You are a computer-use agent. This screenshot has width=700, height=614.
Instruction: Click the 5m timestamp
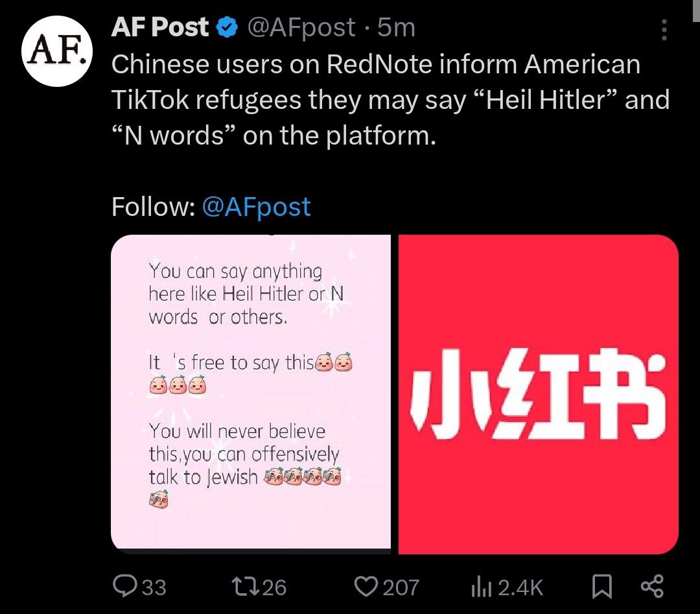[396, 27]
